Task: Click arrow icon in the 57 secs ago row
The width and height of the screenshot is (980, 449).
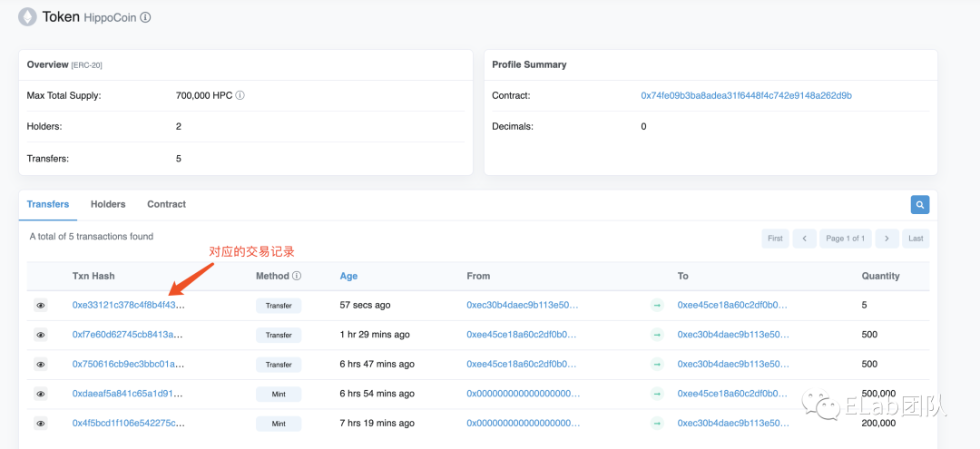Action: tap(657, 306)
